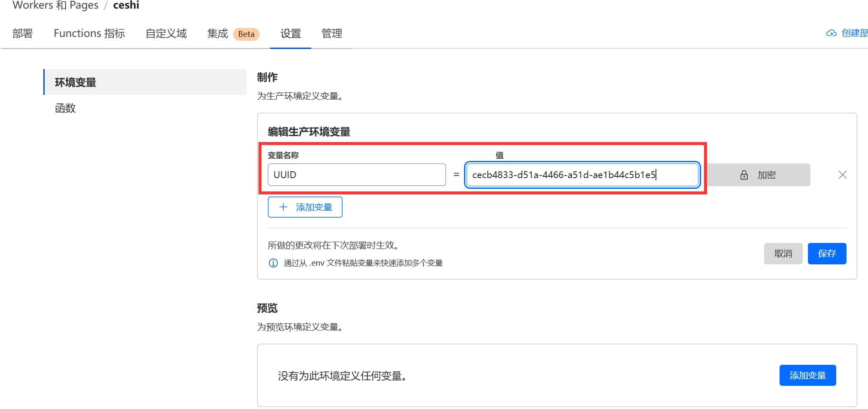Select 环境变量 in the sidebar
The width and height of the screenshot is (868, 409).
(76, 82)
